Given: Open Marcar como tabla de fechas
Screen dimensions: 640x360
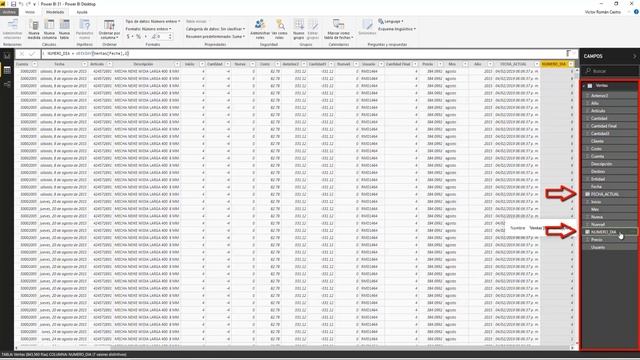Looking at the screenshot, I should 339,29.
